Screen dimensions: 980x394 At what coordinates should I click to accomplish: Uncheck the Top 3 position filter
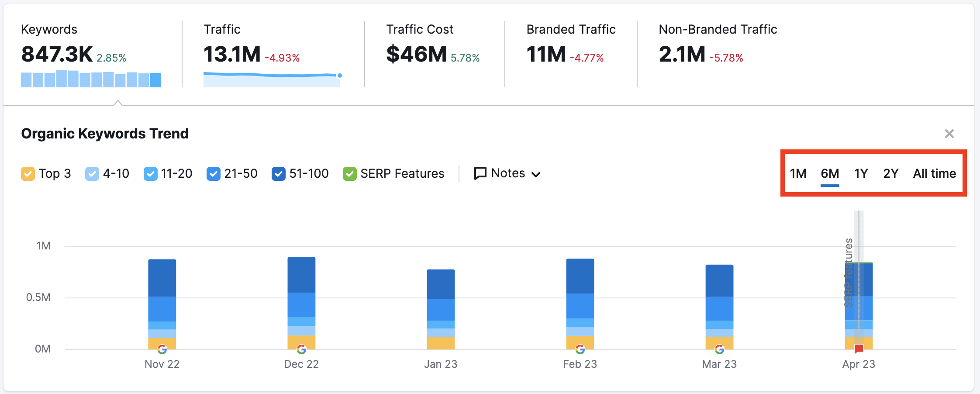coord(28,173)
